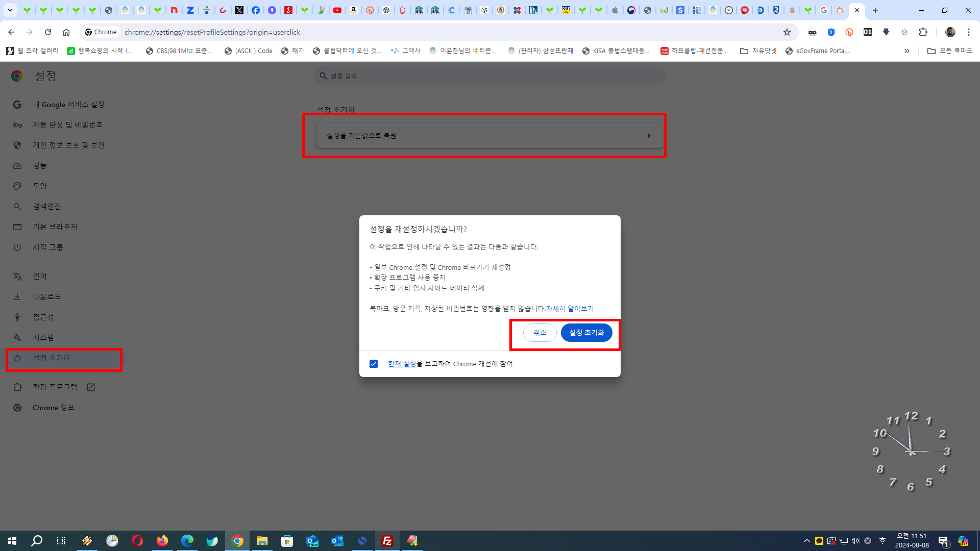Click the browser back arrow
The image size is (980, 551).
(x=11, y=32)
